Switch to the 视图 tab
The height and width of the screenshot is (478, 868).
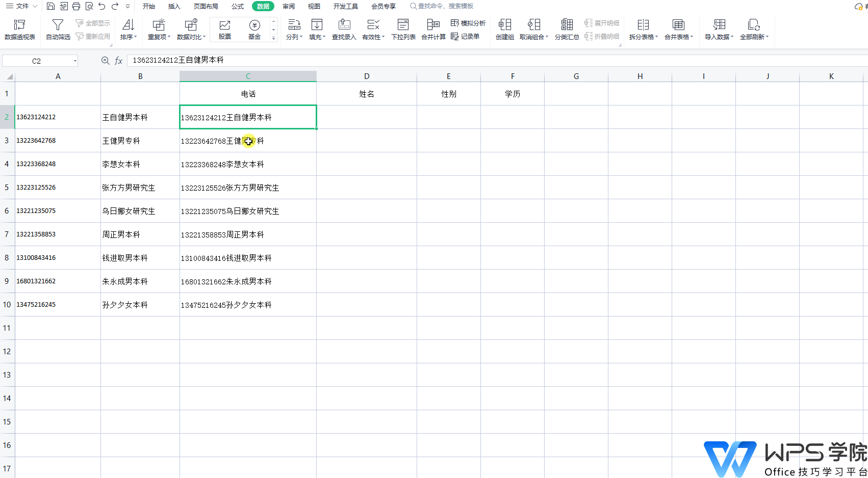[314, 6]
